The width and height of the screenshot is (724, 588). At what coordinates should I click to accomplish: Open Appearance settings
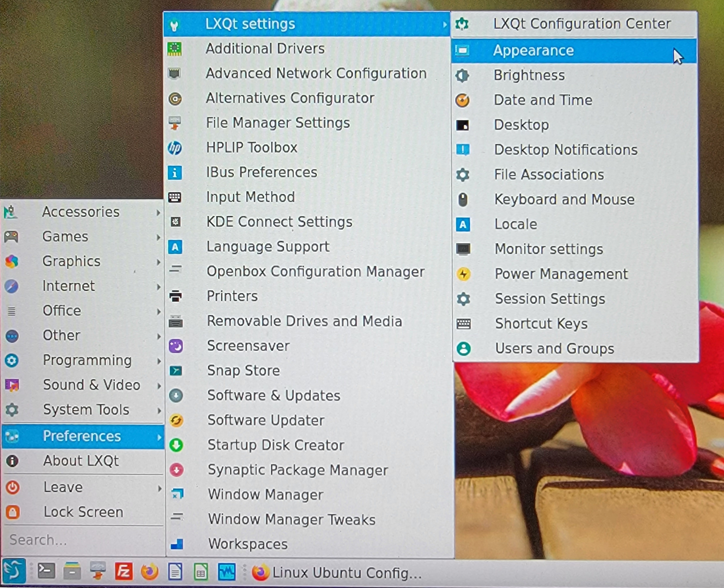pos(533,51)
